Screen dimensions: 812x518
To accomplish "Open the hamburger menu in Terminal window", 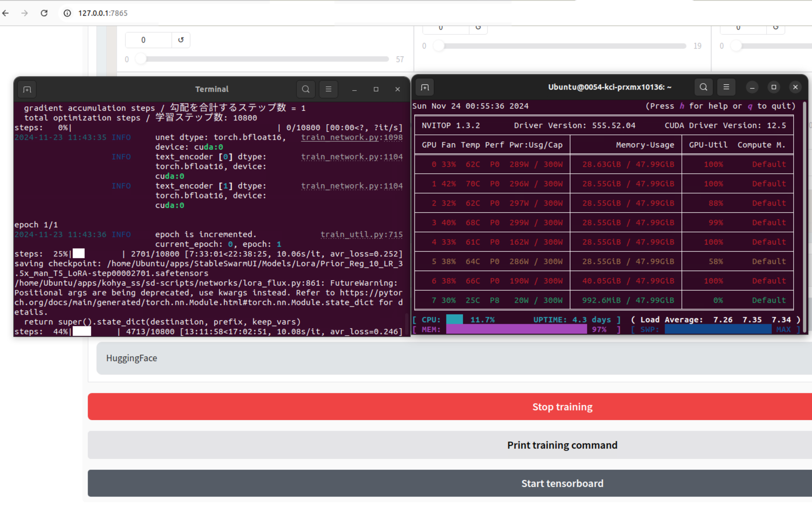I will (328, 89).
